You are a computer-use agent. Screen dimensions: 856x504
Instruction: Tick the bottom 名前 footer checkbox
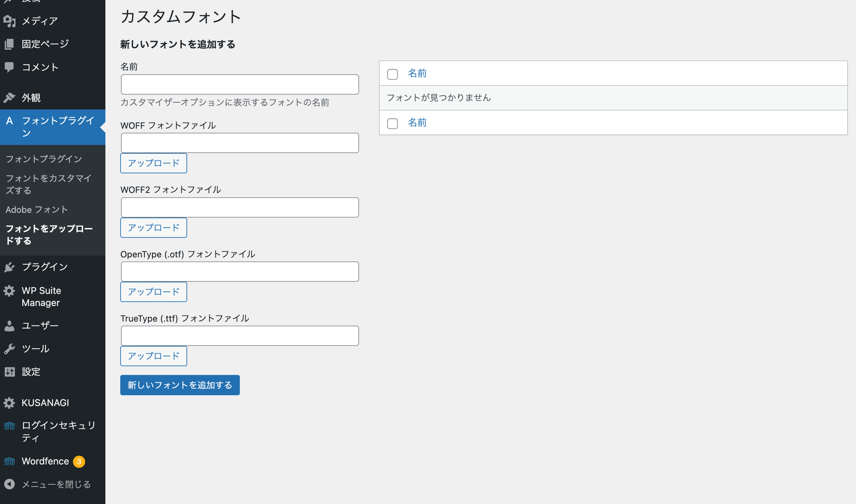pos(392,123)
